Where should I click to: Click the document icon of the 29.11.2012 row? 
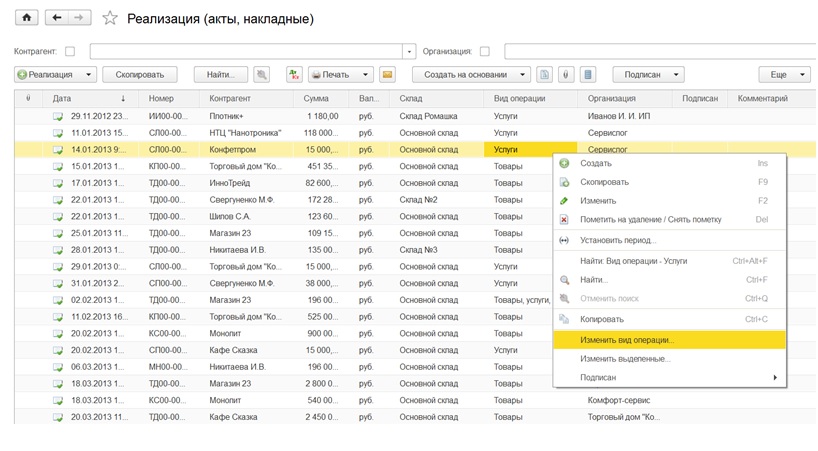coord(58,116)
